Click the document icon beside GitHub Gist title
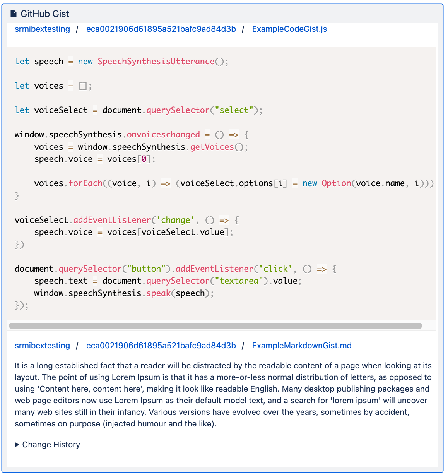Image resolution: width=448 pixels, height=476 pixels. click(14, 13)
